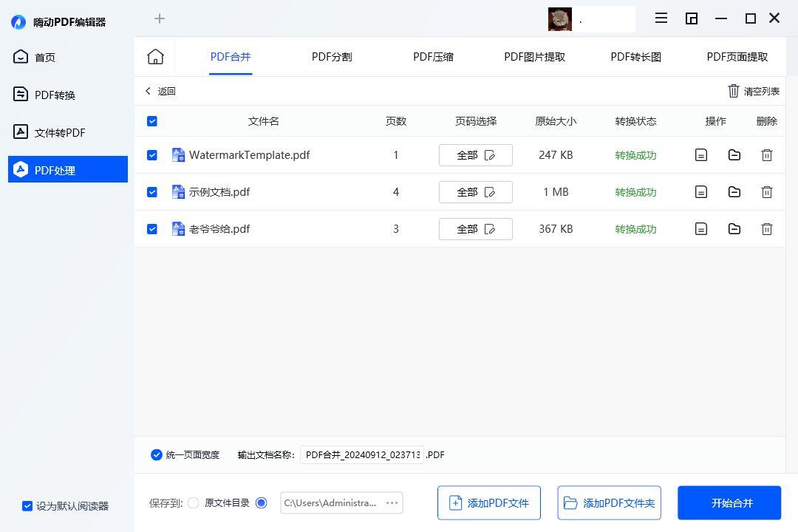Image resolution: width=798 pixels, height=532 pixels.
Task: Open page selection for WatermarkTemplate.pdf
Action: [475, 155]
